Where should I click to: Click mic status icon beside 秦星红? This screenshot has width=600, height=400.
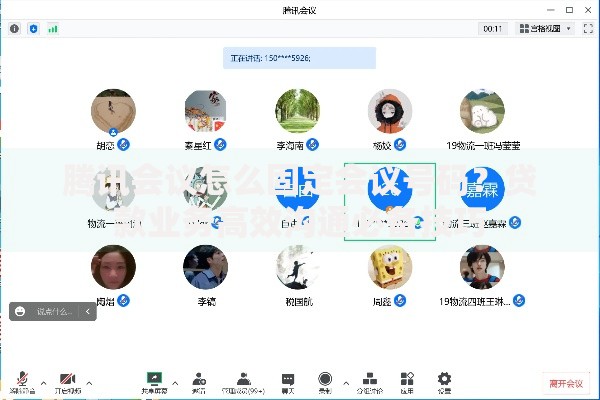tap(220, 145)
